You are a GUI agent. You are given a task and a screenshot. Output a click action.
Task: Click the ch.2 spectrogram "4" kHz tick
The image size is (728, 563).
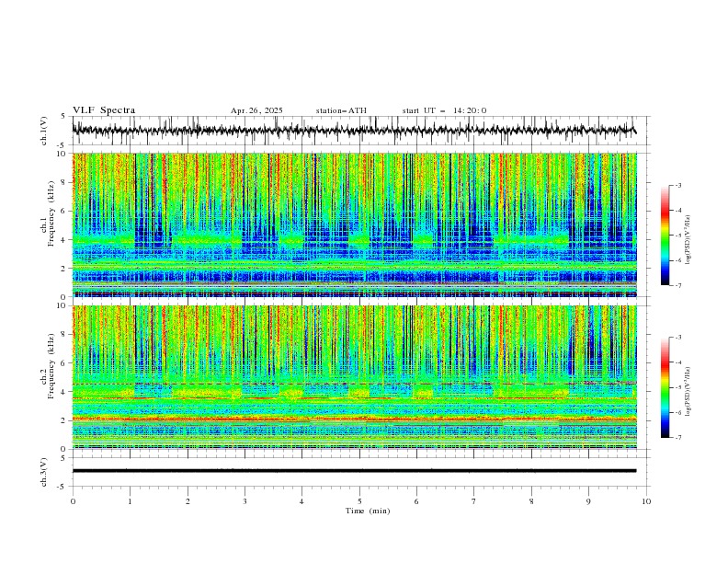[63, 392]
